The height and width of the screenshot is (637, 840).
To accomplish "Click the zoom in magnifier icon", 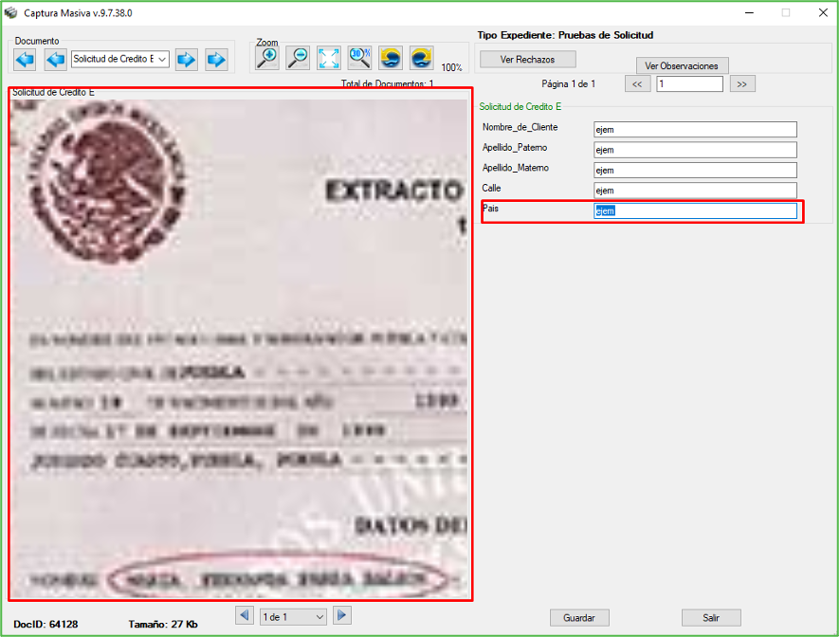I will 267,58.
